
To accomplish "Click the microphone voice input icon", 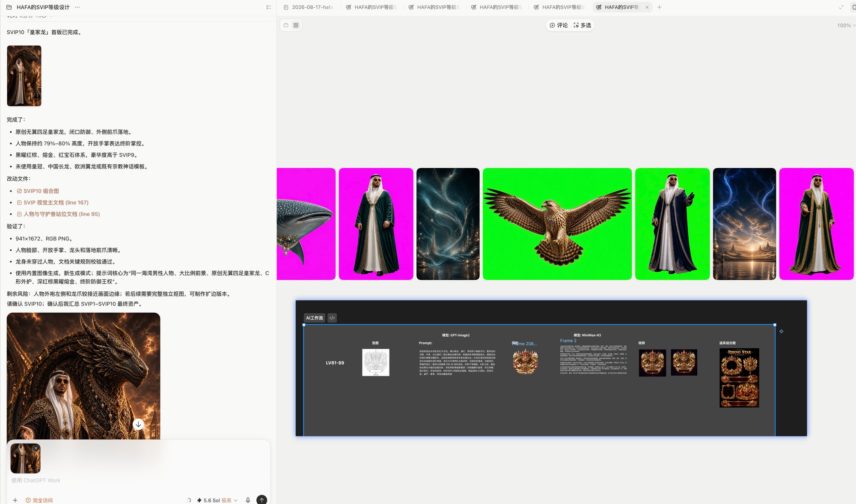I will click(x=248, y=500).
